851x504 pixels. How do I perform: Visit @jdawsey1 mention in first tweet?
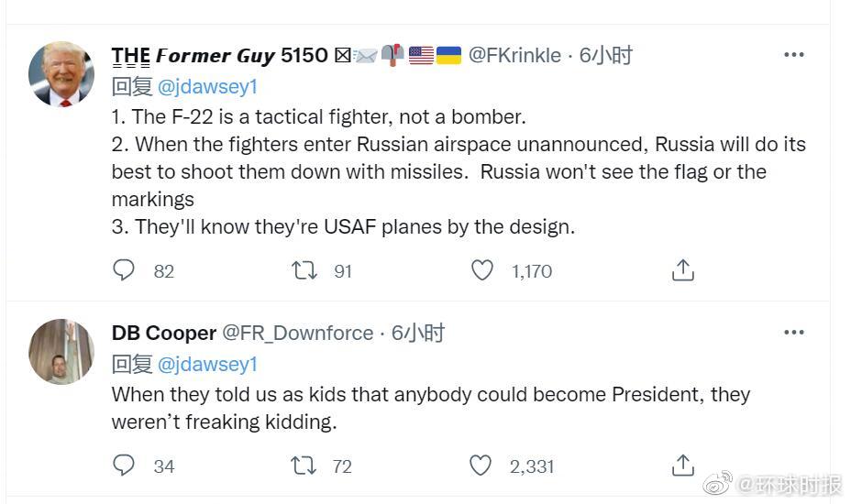(208, 86)
